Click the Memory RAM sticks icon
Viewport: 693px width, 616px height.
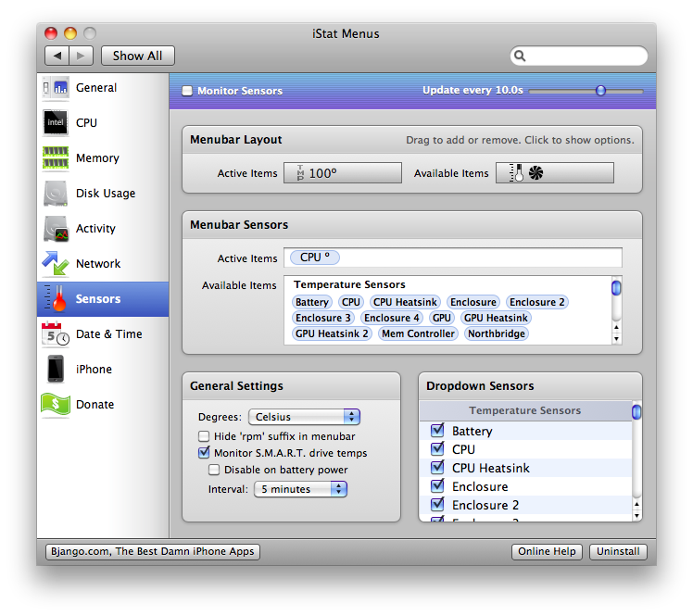[x=56, y=157]
